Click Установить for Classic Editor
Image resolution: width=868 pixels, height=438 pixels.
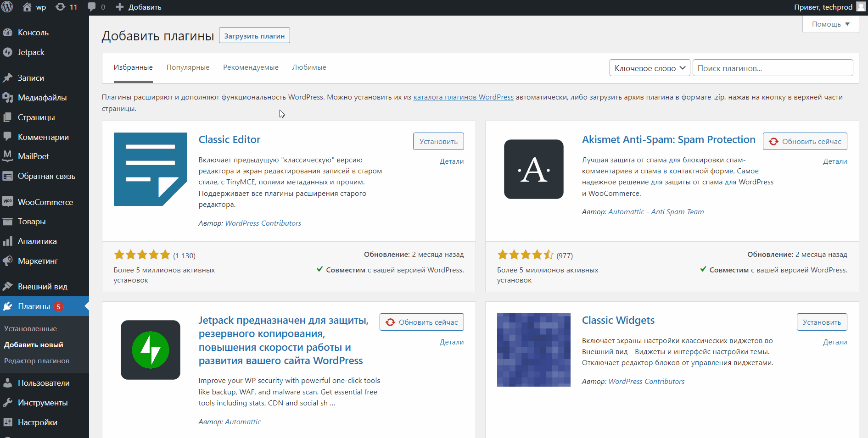click(x=438, y=141)
